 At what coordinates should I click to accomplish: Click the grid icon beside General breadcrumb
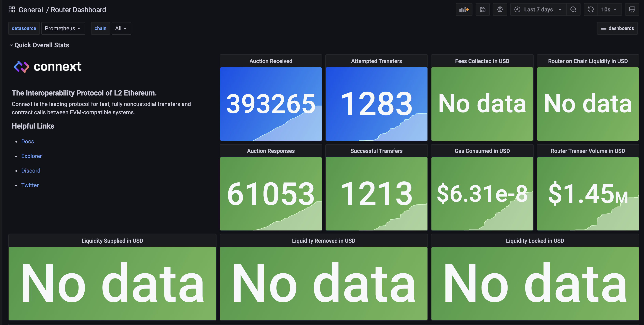[11, 9]
